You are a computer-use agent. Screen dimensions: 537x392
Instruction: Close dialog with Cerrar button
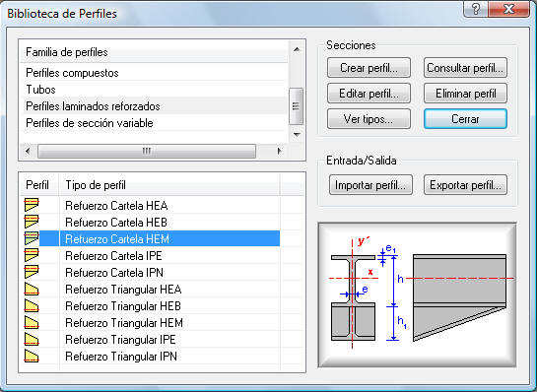465,119
